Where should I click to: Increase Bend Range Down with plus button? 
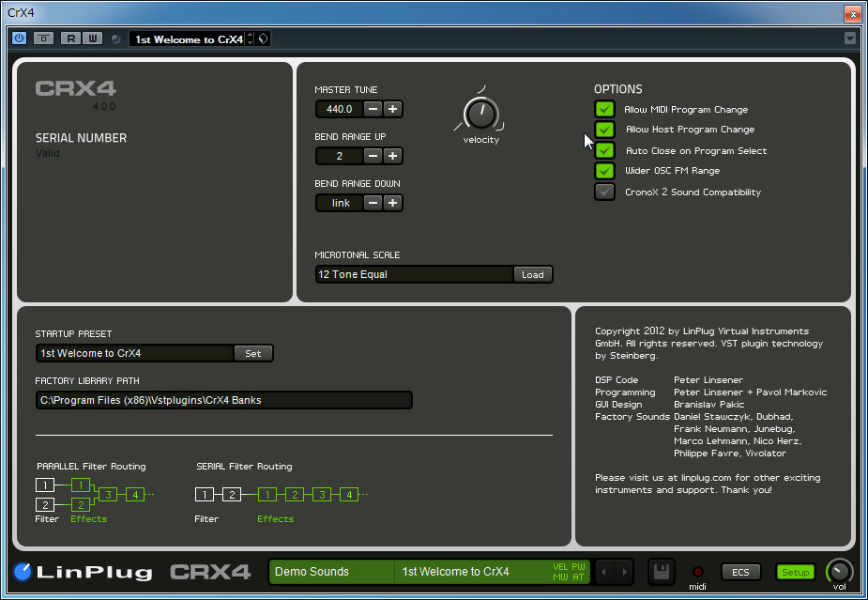point(392,204)
